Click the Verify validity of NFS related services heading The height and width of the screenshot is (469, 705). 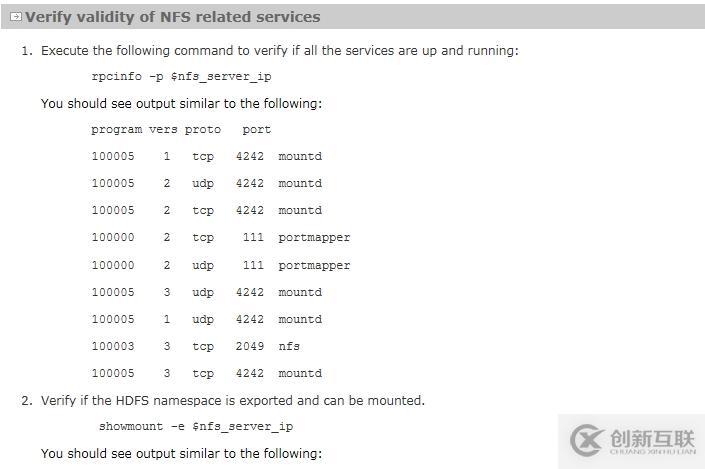click(x=173, y=17)
